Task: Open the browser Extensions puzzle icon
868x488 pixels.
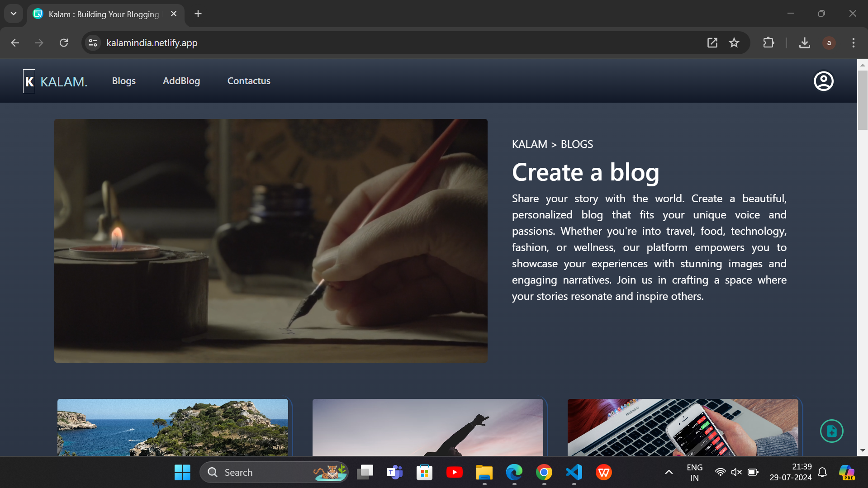Action: point(768,43)
